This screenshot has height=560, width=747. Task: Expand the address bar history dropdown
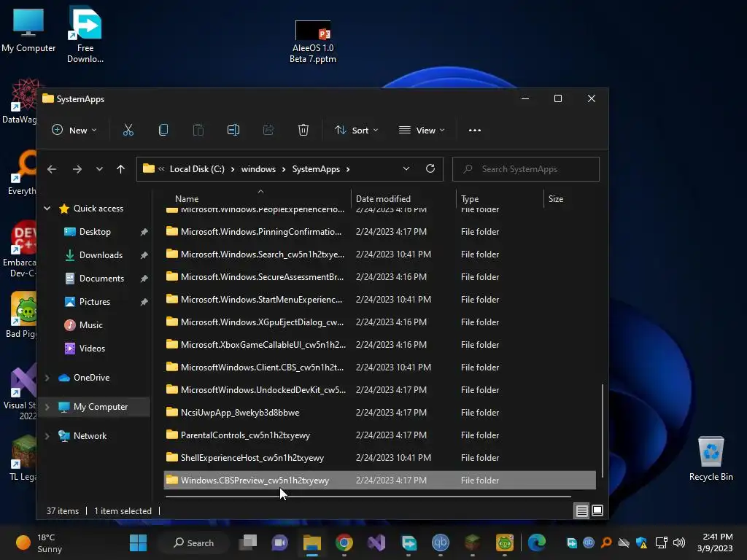[x=406, y=168]
